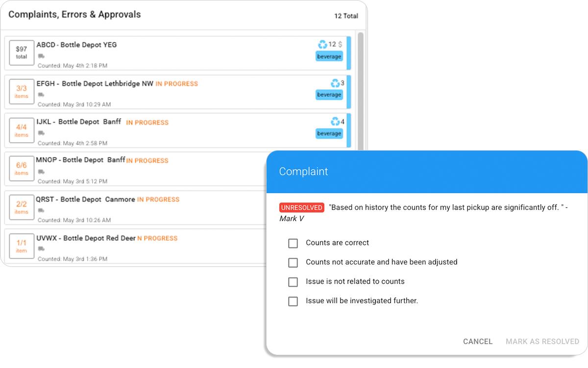The width and height of the screenshot is (588, 368).
Task: Check the 'Counts are correct' checkbox
Action: coord(293,243)
